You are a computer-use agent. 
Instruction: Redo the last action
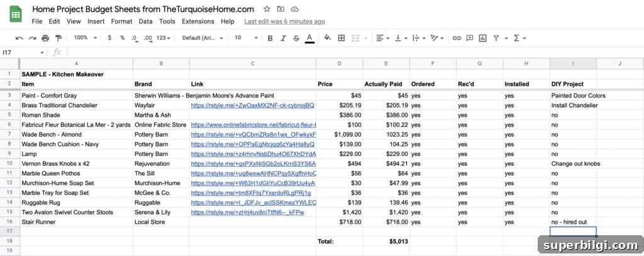(x=32, y=38)
